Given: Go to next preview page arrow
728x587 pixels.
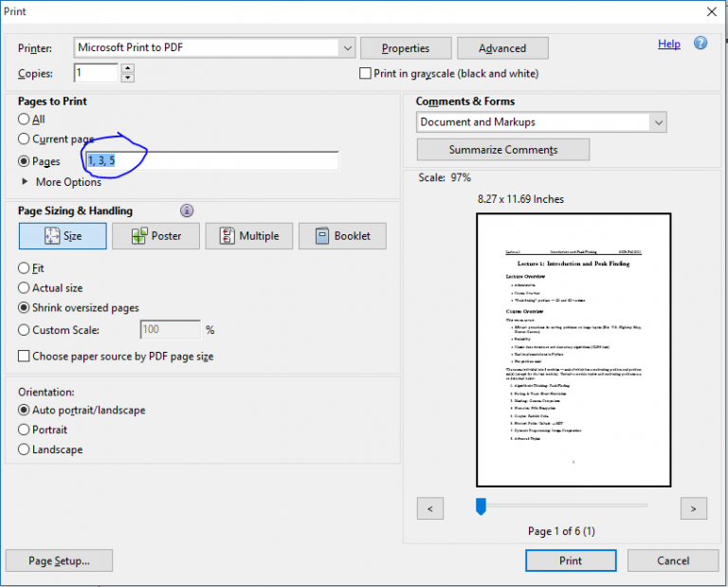Looking at the screenshot, I should (x=694, y=509).
